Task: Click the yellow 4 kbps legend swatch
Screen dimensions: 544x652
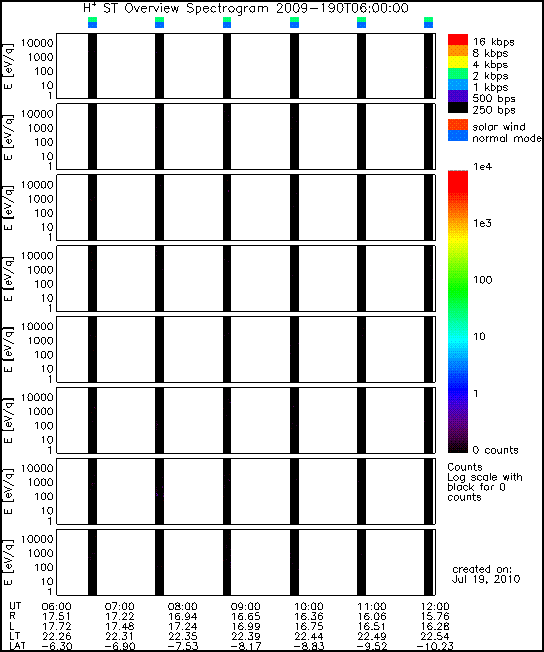Action: point(458,62)
